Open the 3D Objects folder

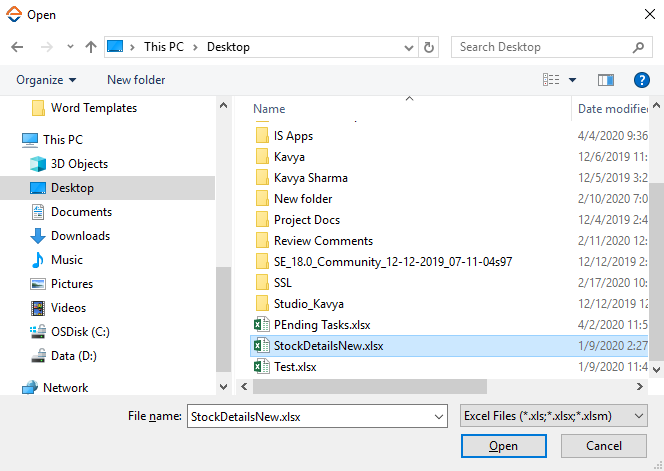tap(79, 164)
